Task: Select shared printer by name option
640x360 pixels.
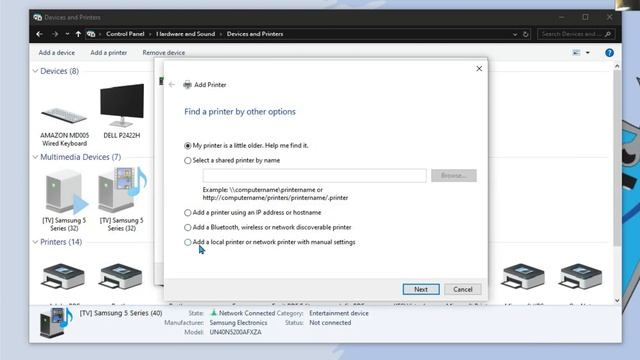Action: tap(232, 160)
